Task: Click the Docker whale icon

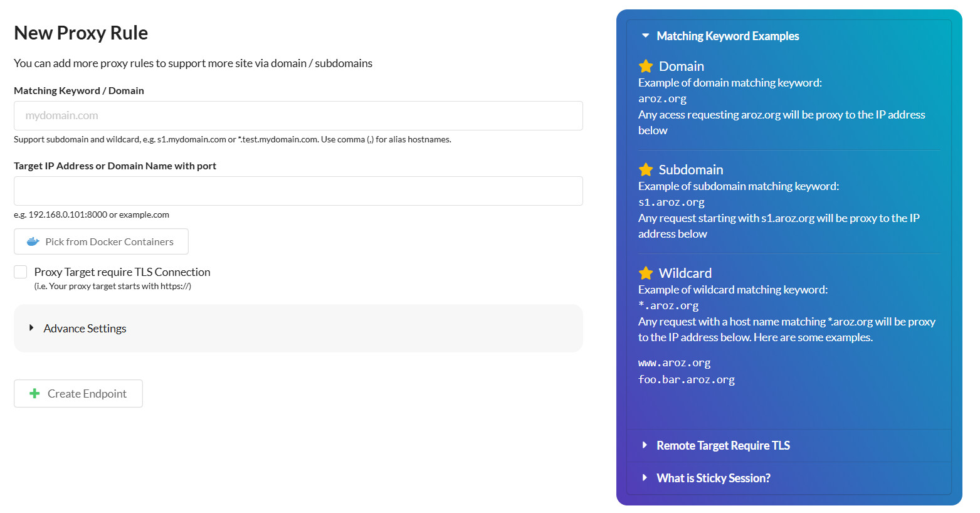Action: point(33,241)
